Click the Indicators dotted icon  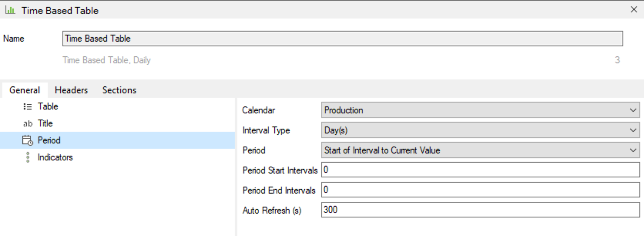pos(28,157)
